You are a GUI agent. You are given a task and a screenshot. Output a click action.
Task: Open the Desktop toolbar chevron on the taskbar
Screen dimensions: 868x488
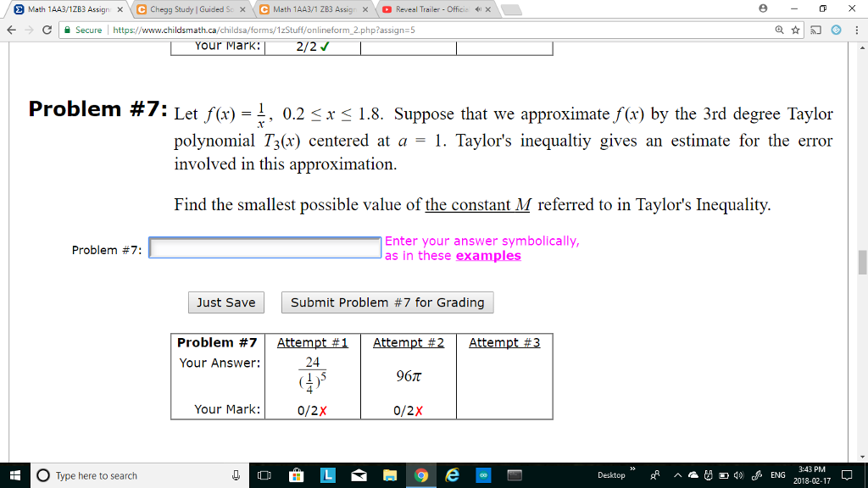point(632,470)
